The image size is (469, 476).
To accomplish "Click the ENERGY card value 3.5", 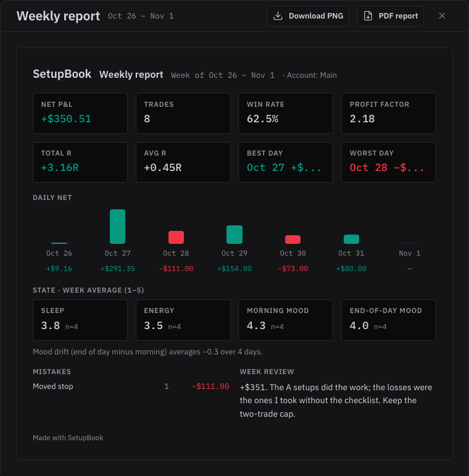I will tap(153, 326).
